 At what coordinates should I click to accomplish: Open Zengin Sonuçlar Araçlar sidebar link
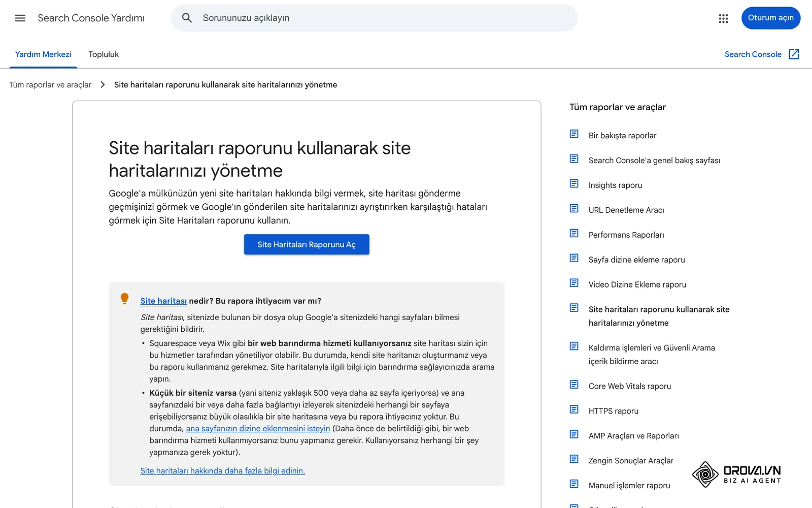(631, 461)
